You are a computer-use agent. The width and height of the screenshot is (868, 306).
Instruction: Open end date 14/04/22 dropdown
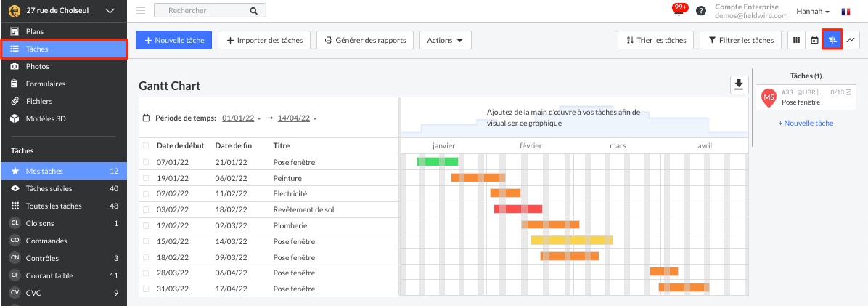298,118
